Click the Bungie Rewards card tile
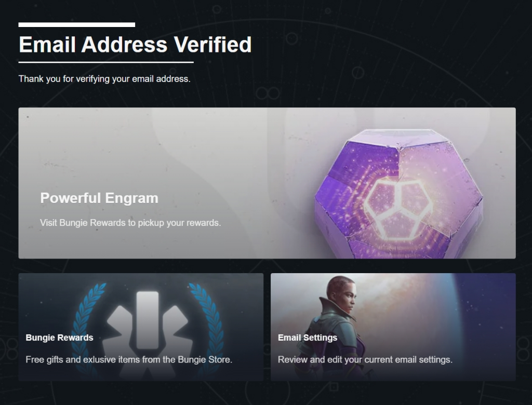Viewport: 532px width, 405px height. click(141, 327)
